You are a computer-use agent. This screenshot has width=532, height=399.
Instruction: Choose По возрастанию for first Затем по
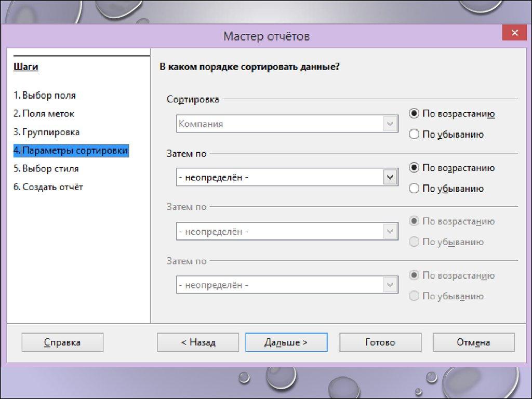414,168
